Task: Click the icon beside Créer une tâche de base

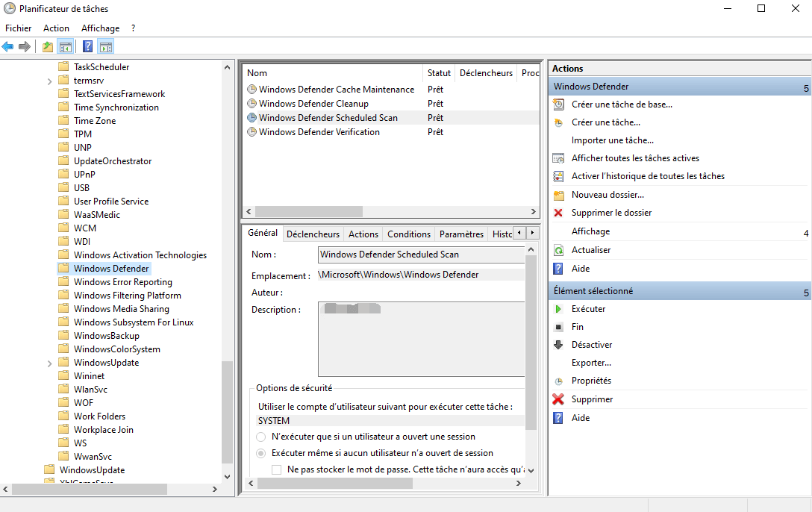Action: tap(558, 104)
